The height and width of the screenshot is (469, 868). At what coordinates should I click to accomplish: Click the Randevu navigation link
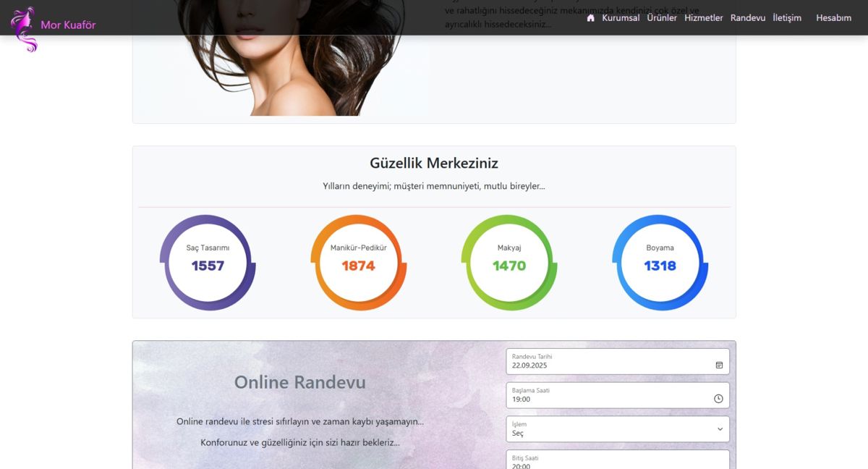pos(747,18)
